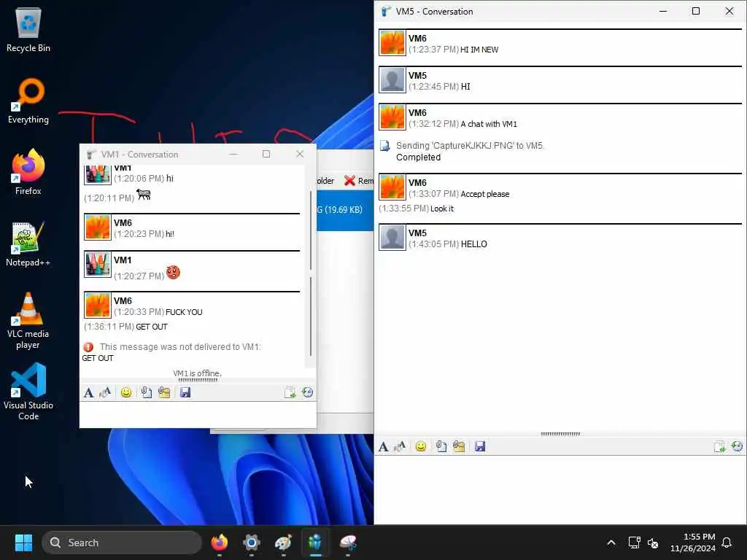Select the Visual Studio Code desktop shortcut
The height and width of the screenshot is (560, 747).
pyautogui.click(x=28, y=392)
